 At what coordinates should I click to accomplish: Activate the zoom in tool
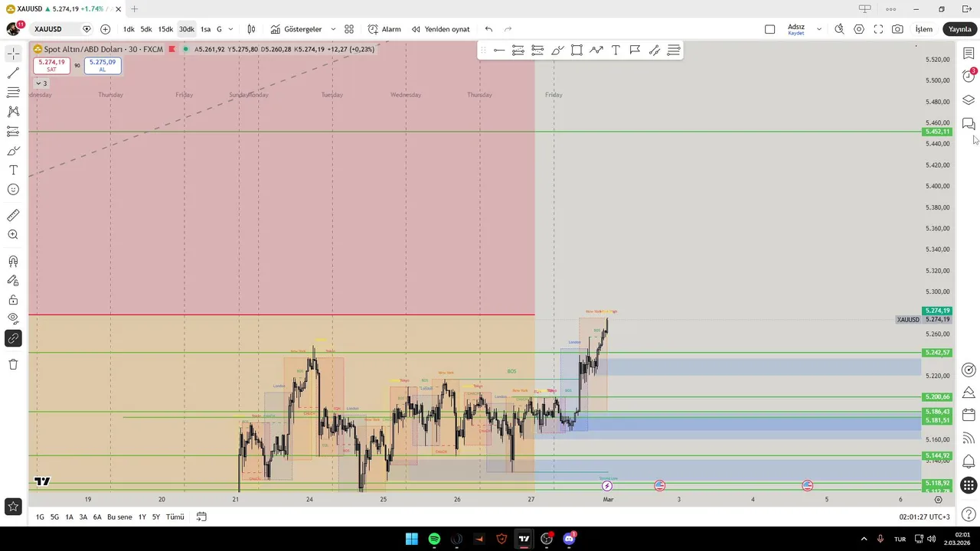13,235
